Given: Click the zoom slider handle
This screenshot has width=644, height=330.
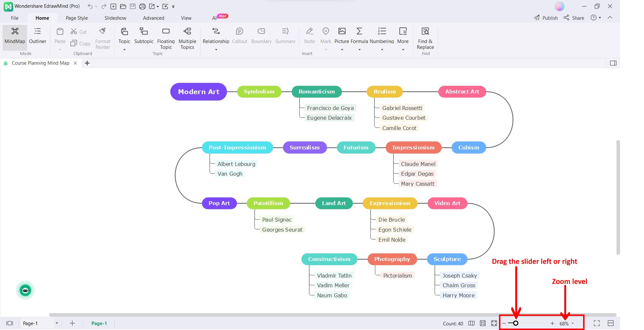Looking at the screenshot, I should (x=515, y=323).
